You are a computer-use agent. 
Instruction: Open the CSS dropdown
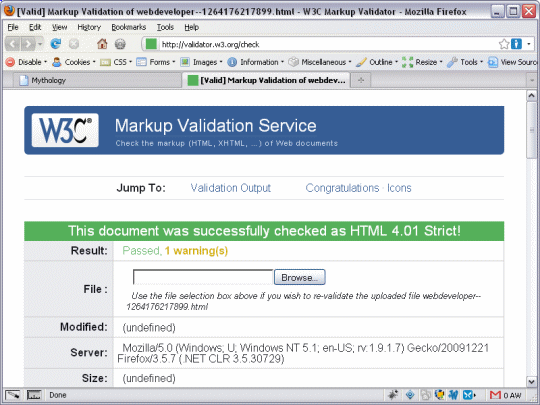coord(116,62)
